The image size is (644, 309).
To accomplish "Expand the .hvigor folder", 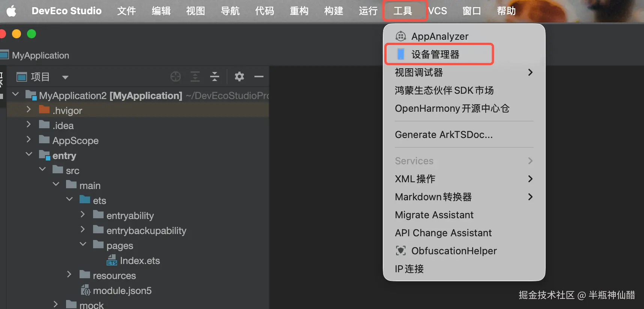I will [29, 109].
